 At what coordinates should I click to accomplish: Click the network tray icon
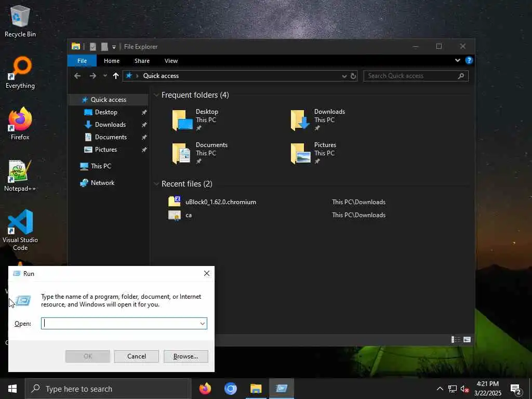tap(453, 389)
